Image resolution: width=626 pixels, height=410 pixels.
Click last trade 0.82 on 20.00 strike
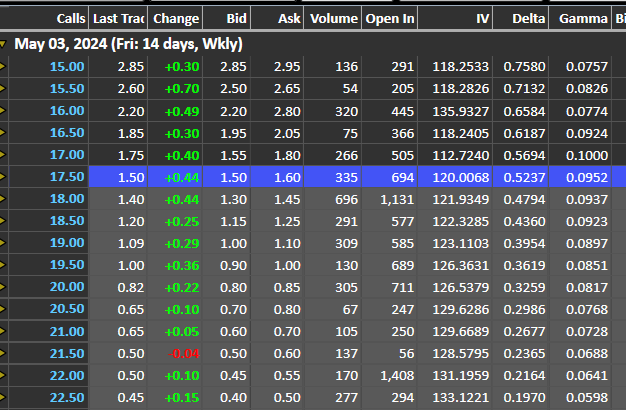131,287
